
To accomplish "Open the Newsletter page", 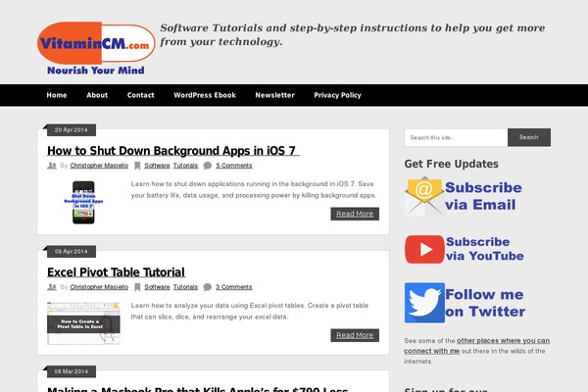I will [x=274, y=95].
